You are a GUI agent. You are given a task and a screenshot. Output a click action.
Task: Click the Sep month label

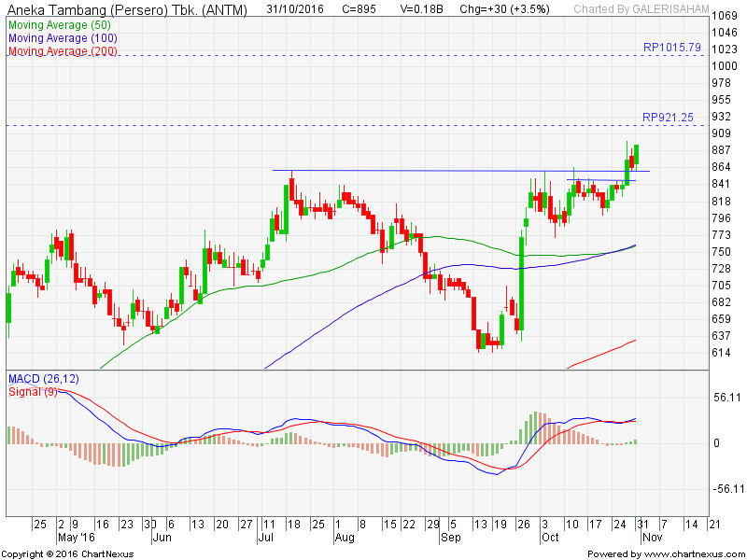point(450,538)
